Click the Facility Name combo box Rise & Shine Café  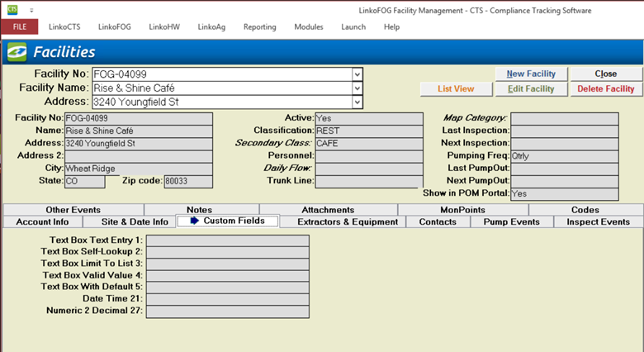(227, 88)
